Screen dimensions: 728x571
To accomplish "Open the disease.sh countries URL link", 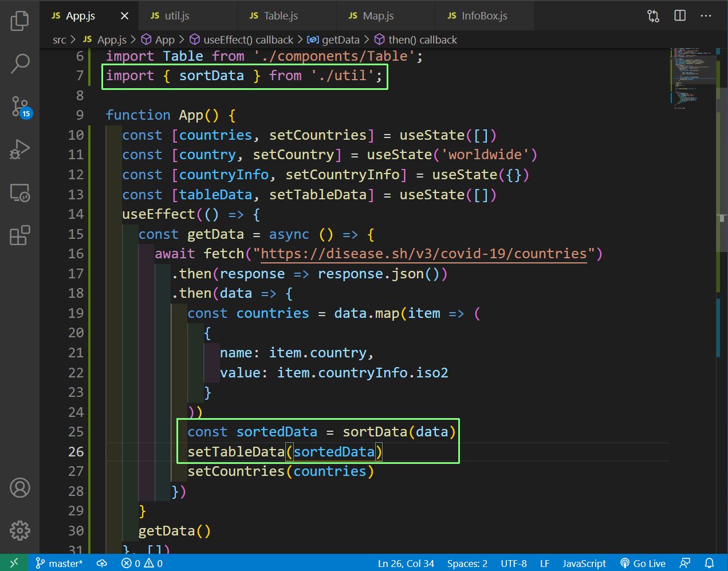I will click(x=424, y=254).
